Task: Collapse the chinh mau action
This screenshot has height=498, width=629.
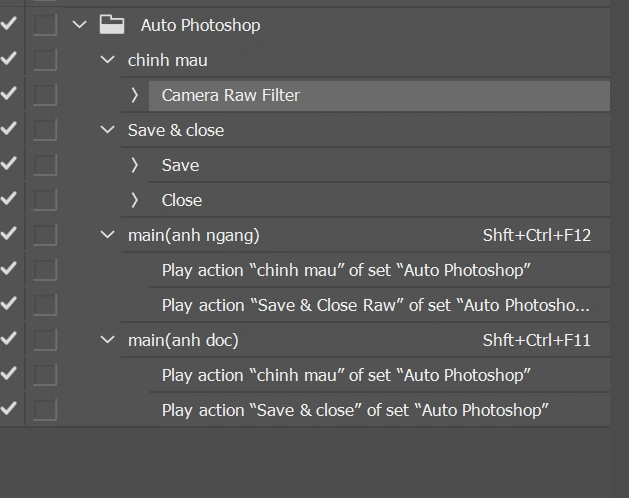Action: (108, 60)
